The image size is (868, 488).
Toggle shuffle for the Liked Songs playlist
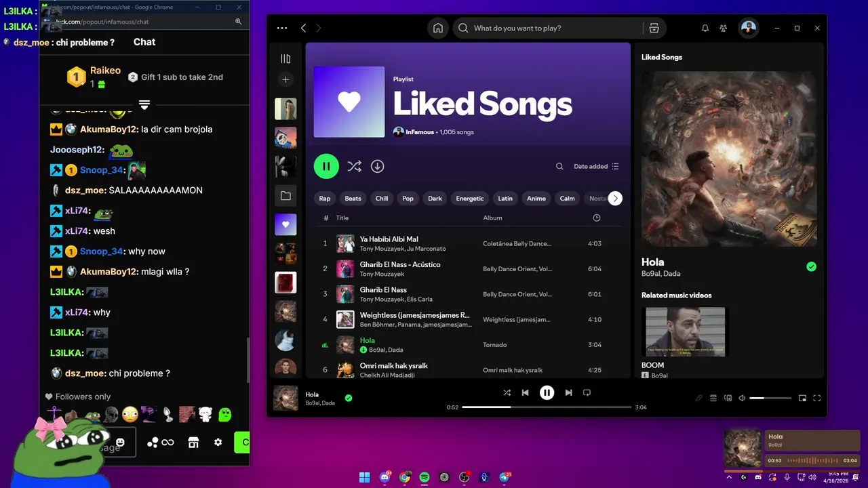(354, 166)
